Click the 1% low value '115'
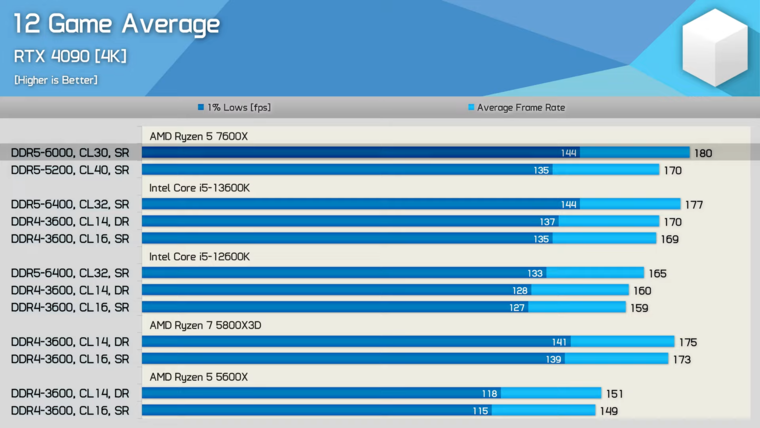Viewport: 760px width, 428px height. 480,411
